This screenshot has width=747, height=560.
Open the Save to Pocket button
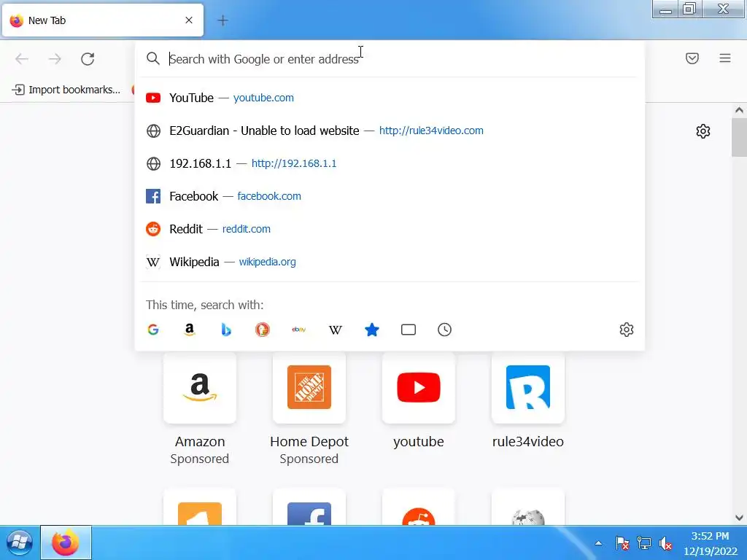click(x=692, y=58)
